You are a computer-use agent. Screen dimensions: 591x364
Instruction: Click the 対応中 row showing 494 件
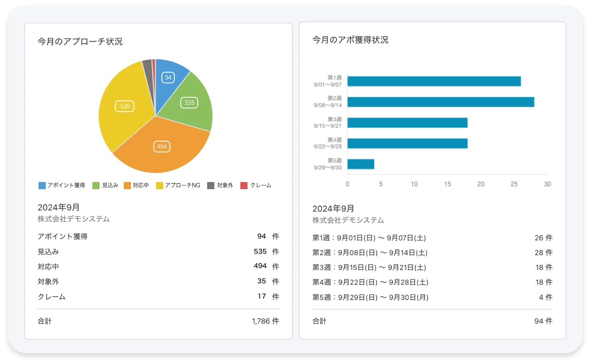click(x=158, y=266)
